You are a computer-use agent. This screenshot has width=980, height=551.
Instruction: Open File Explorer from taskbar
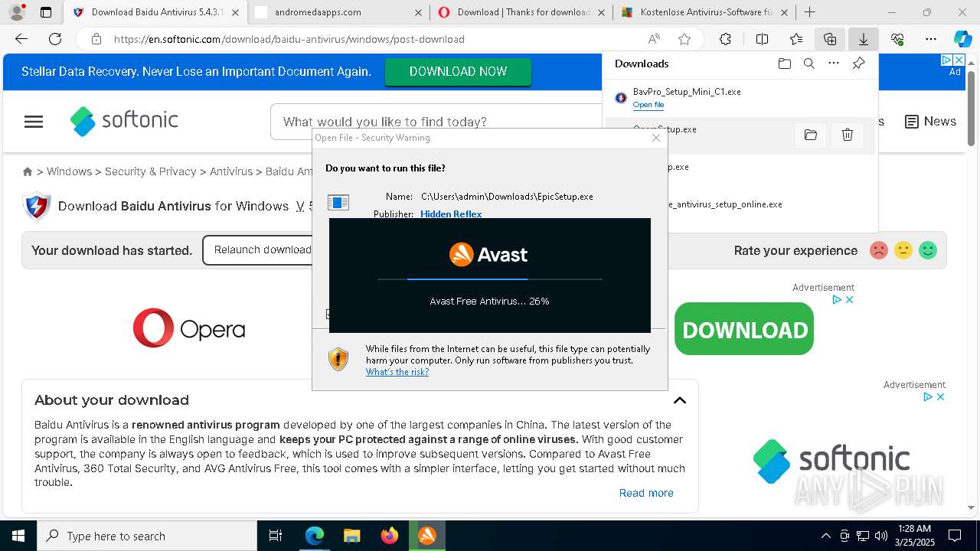tap(351, 536)
